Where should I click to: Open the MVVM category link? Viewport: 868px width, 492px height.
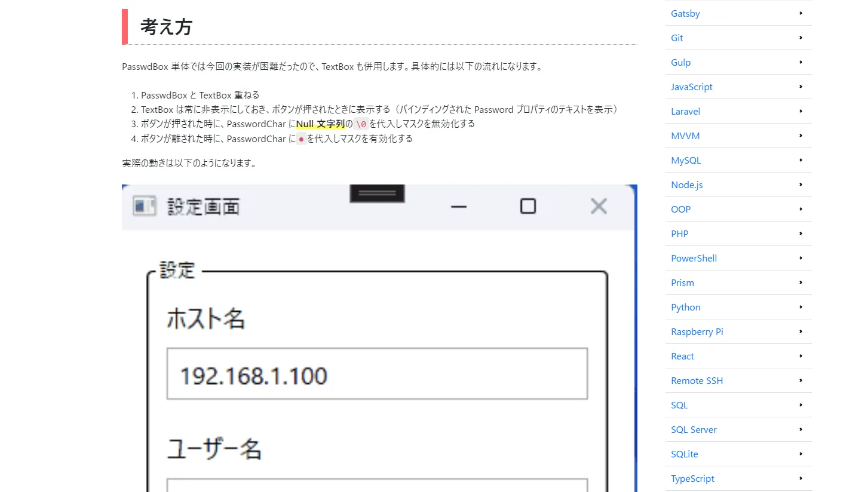685,136
